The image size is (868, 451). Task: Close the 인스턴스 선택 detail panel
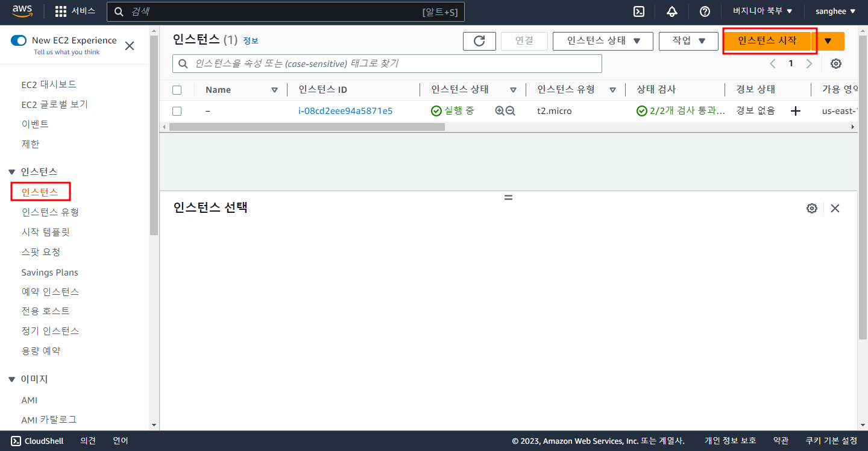(x=835, y=208)
